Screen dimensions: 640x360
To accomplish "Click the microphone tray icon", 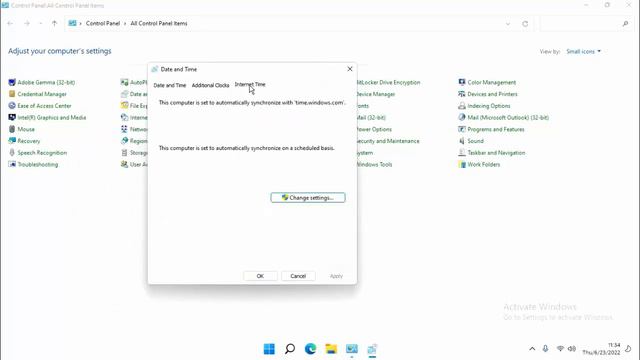I will point(545,349).
